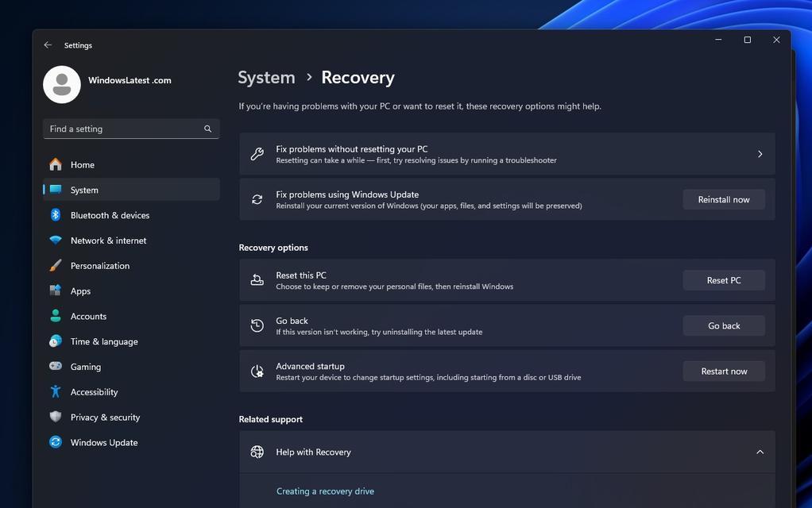Maximize the Settings window

point(748,40)
